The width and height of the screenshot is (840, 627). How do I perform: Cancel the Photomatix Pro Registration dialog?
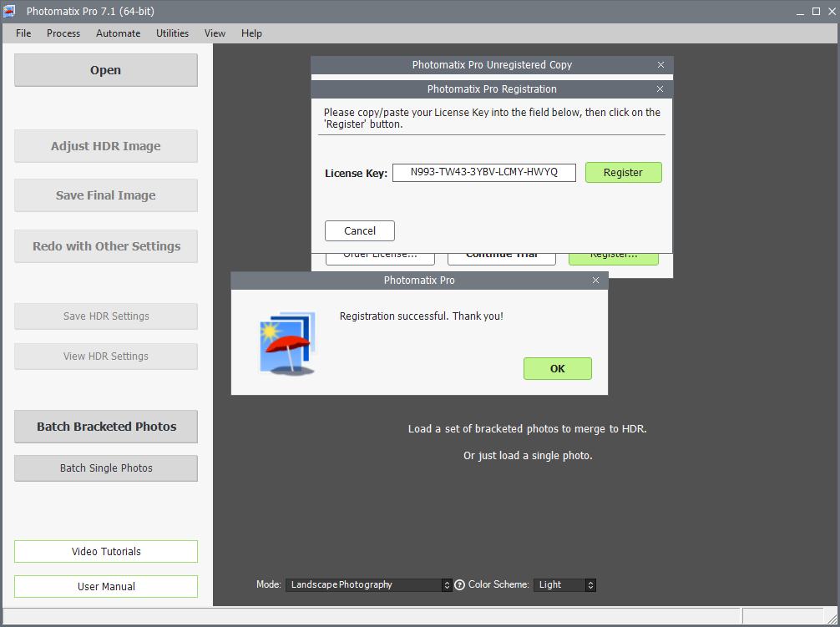360,230
